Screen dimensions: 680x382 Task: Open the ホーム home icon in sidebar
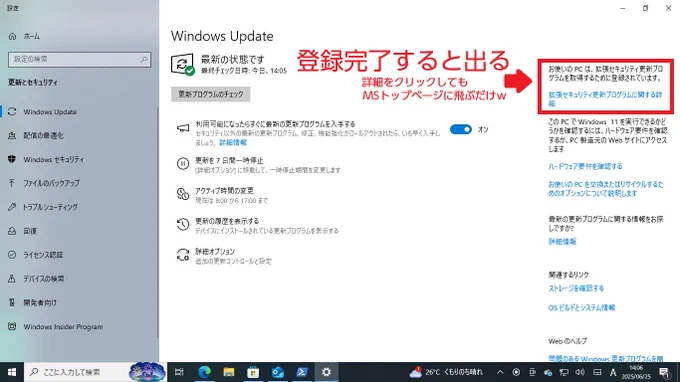pos(12,36)
